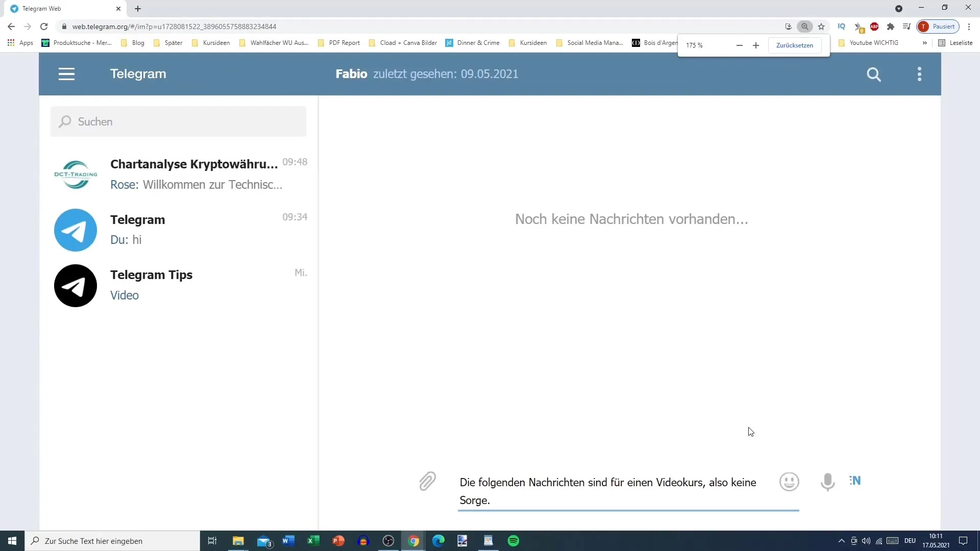This screenshot has height=551, width=980.
Task: Increase zoom with the plus button
Action: 756,45
